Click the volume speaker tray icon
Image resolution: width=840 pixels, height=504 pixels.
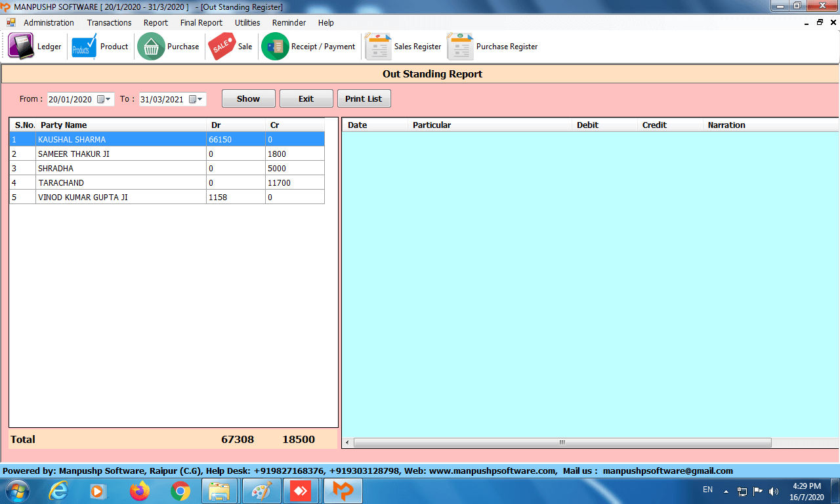tap(774, 491)
